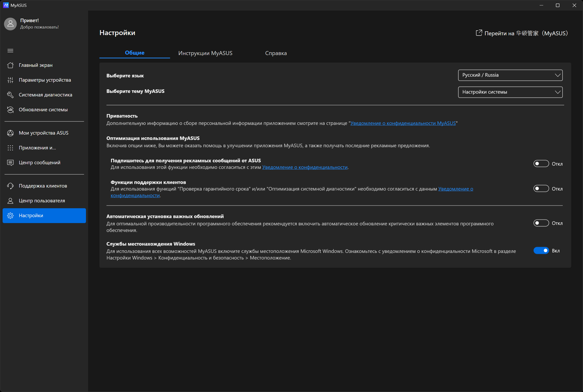Click the Обновление системы icon
The height and width of the screenshot is (392, 583).
pos(10,109)
